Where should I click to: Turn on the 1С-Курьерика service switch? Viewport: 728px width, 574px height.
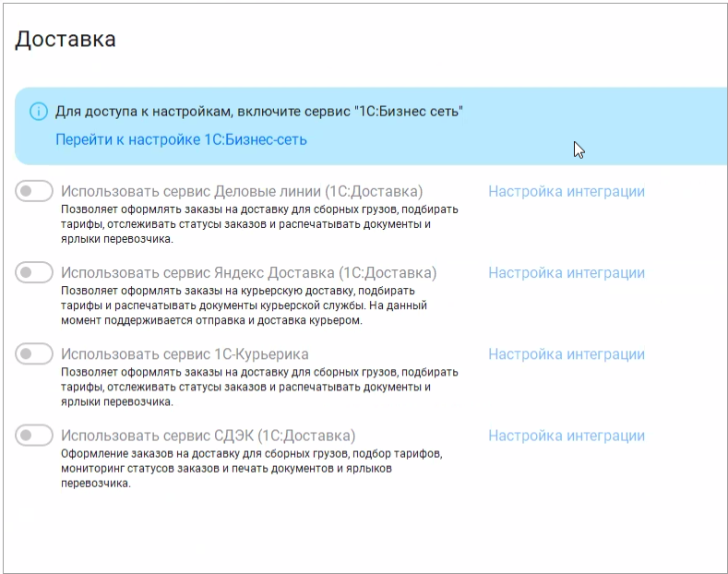pyautogui.click(x=34, y=353)
